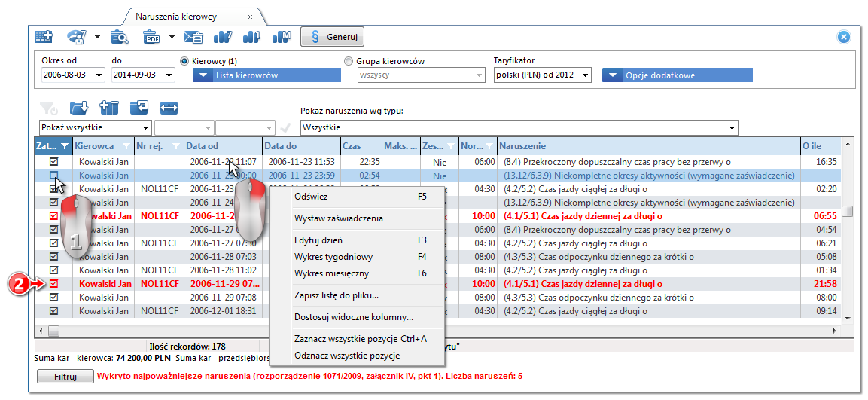The image size is (868, 400).
Task: Choose Wykres miesięczny in context menu
Action: click(357, 273)
